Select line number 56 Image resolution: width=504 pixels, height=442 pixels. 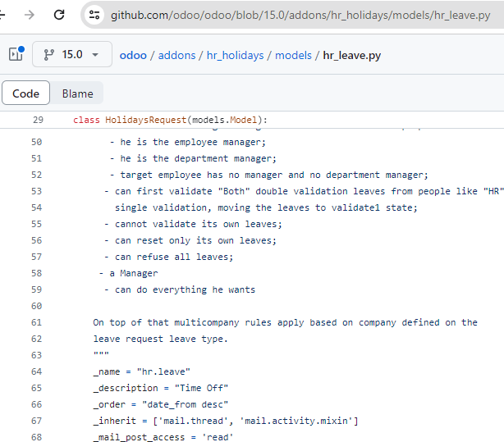point(37,240)
